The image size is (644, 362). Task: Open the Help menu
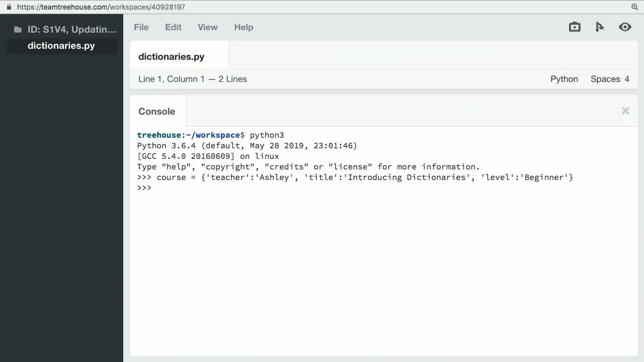[x=244, y=27]
